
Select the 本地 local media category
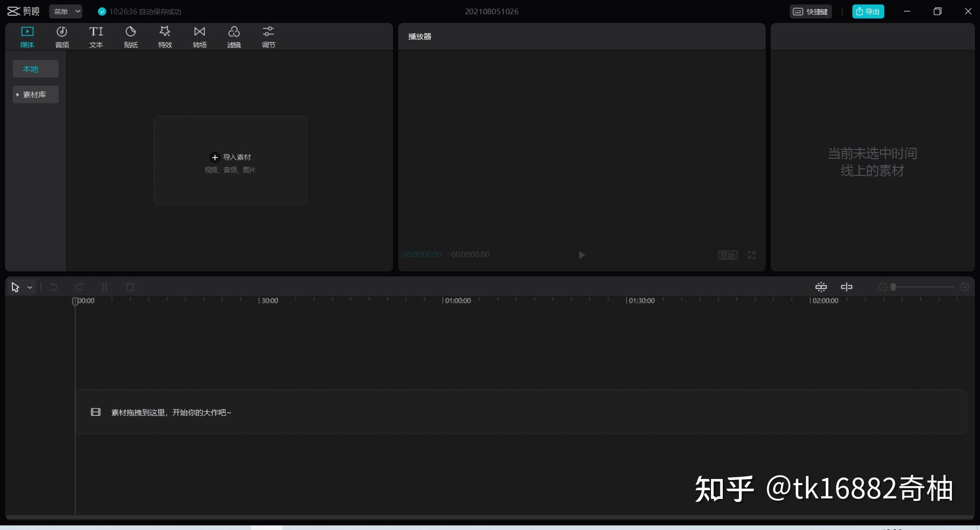click(36, 69)
